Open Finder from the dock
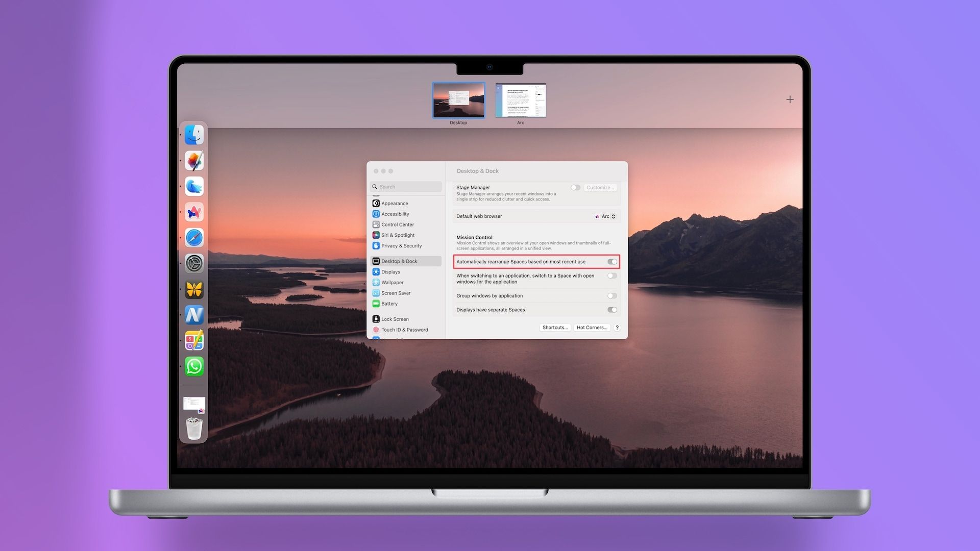The width and height of the screenshot is (980, 551). (194, 135)
